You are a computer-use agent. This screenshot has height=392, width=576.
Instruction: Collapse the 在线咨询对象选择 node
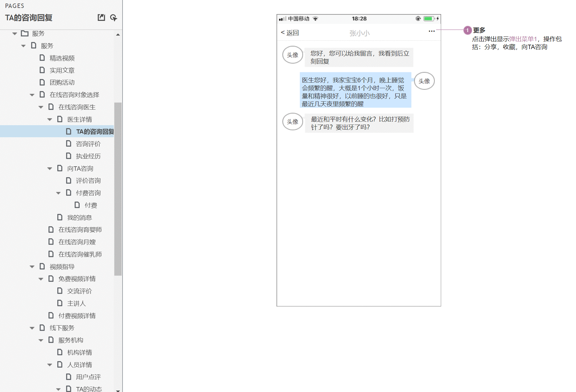click(x=32, y=95)
